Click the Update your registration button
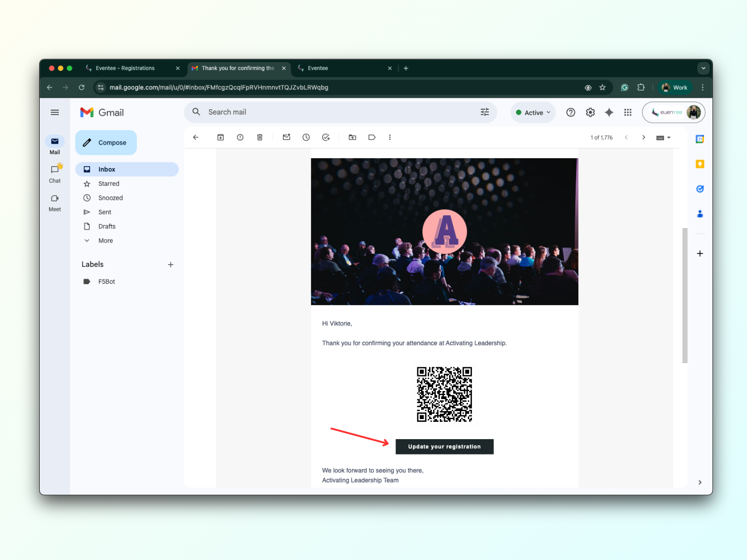The height and width of the screenshot is (560, 747). click(x=444, y=447)
